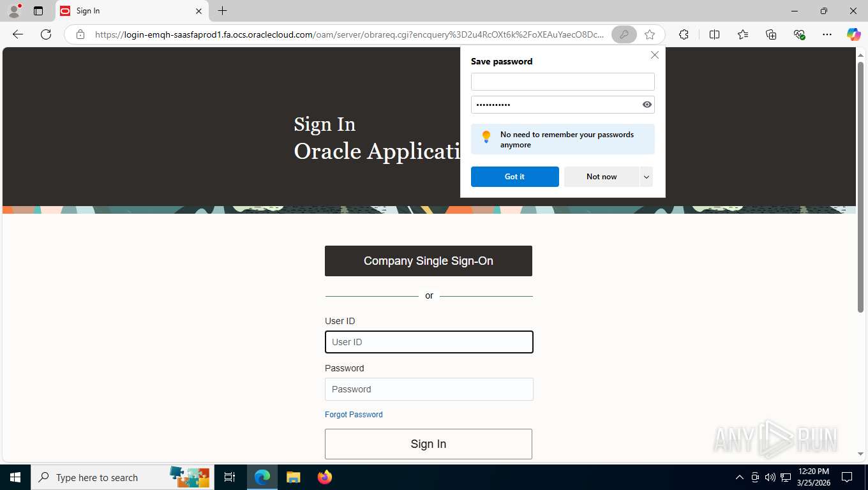Add page to favorites star icon

[x=650, y=34]
